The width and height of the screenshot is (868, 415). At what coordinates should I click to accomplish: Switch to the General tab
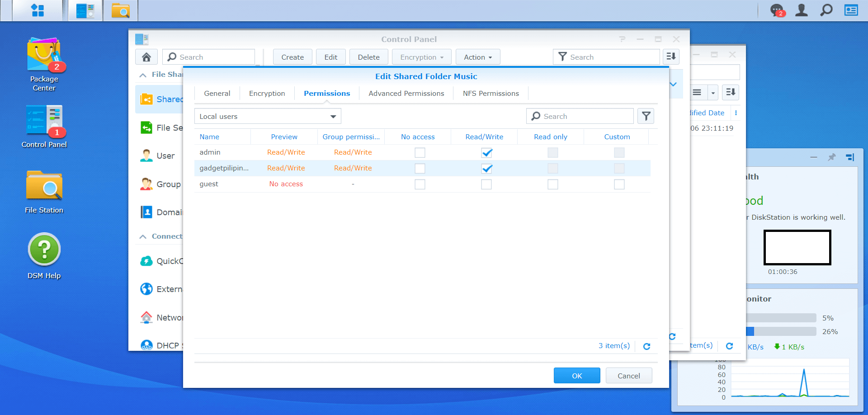coord(217,94)
